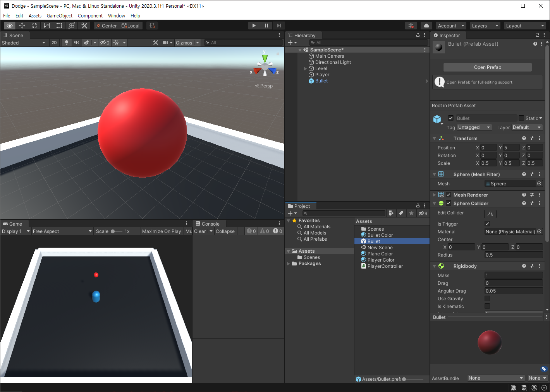Search by label in Project panel
Image resolution: width=550 pixels, height=392 pixels.
401,213
